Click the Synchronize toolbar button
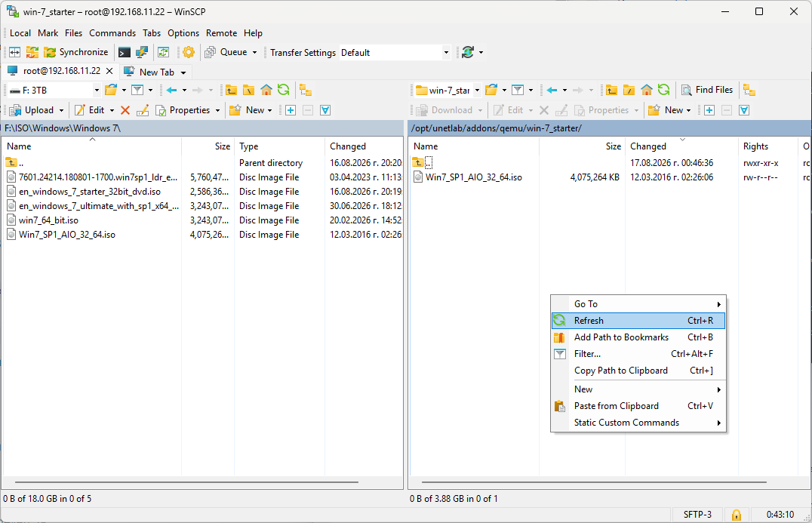Viewport: 812px width, 523px height. tap(76, 52)
